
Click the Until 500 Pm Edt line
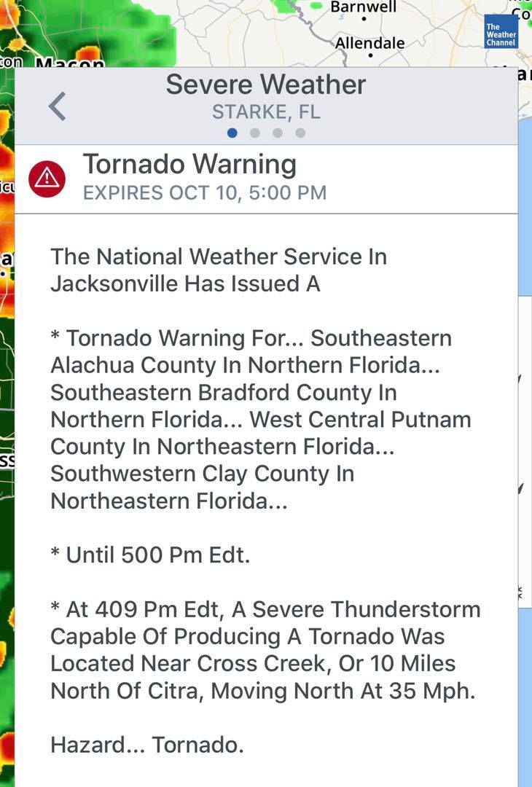click(x=150, y=555)
